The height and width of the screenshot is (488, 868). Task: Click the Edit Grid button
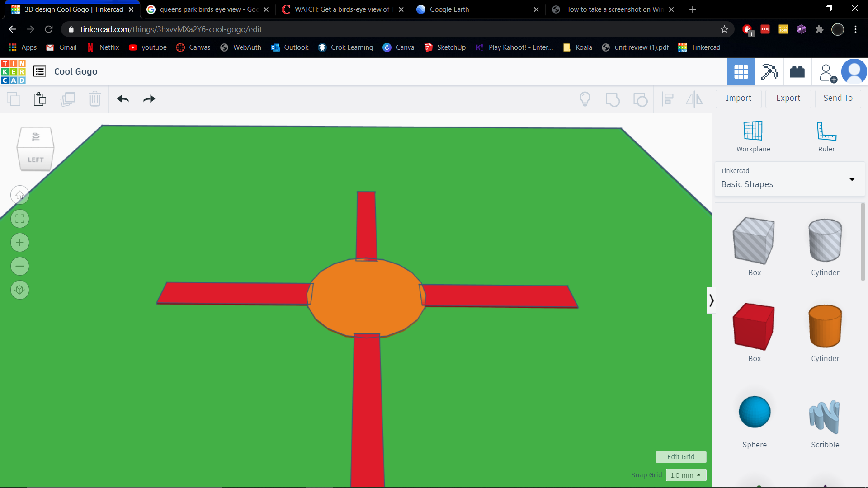tap(681, 457)
